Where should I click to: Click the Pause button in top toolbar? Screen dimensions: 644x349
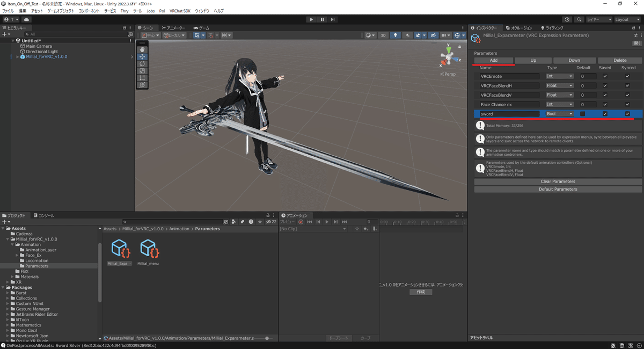pyautogui.click(x=322, y=19)
